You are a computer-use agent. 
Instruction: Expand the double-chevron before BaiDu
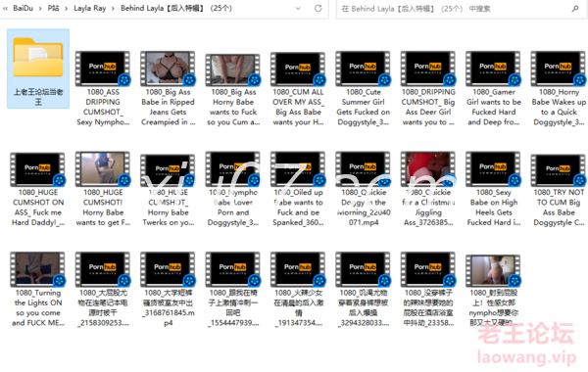[5, 8]
